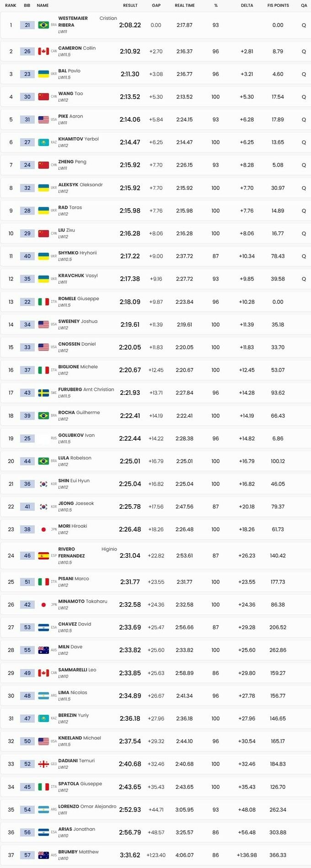Click the Sweden flag beside FURUBERG Arnt Christian
Image resolution: width=311 pixels, height=868 pixels.
(x=43, y=393)
